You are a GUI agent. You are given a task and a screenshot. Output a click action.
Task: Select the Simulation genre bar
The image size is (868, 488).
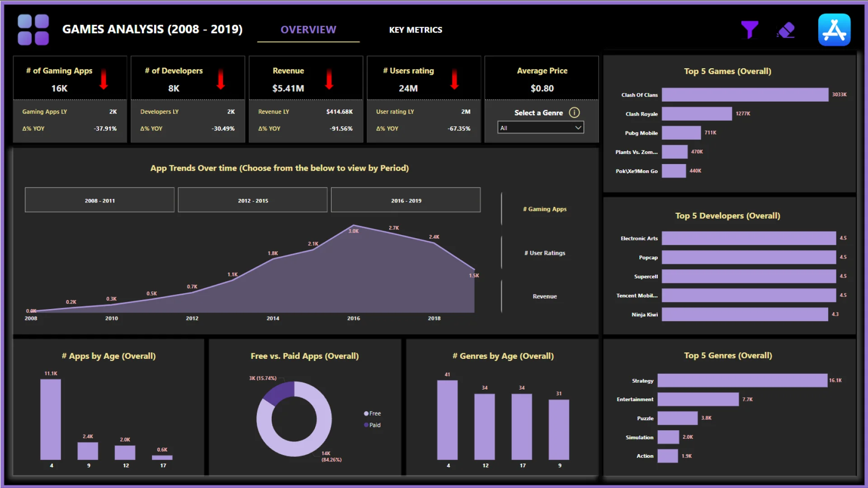click(x=668, y=437)
